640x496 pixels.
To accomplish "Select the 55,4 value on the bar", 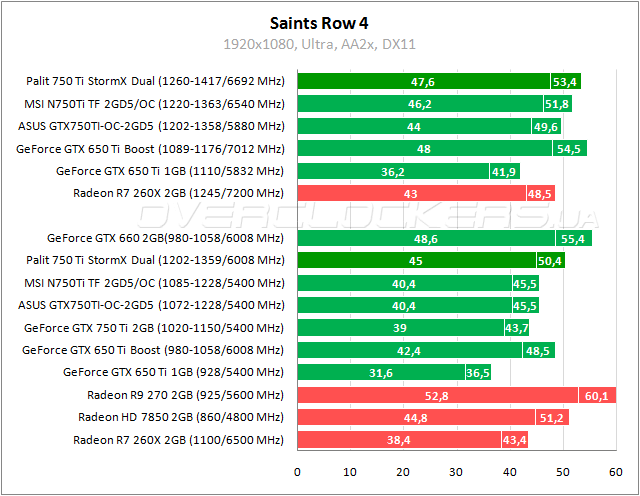I will tap(573, 239).
